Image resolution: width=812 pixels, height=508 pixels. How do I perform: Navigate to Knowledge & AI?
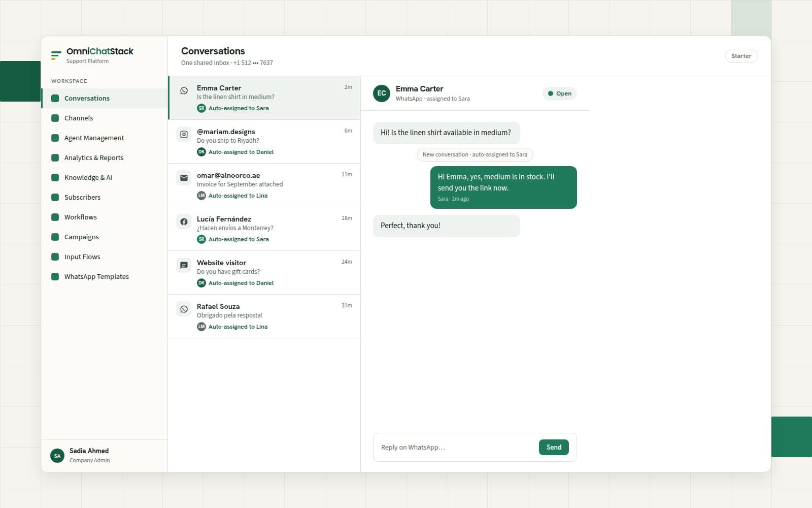click(105, 177)
